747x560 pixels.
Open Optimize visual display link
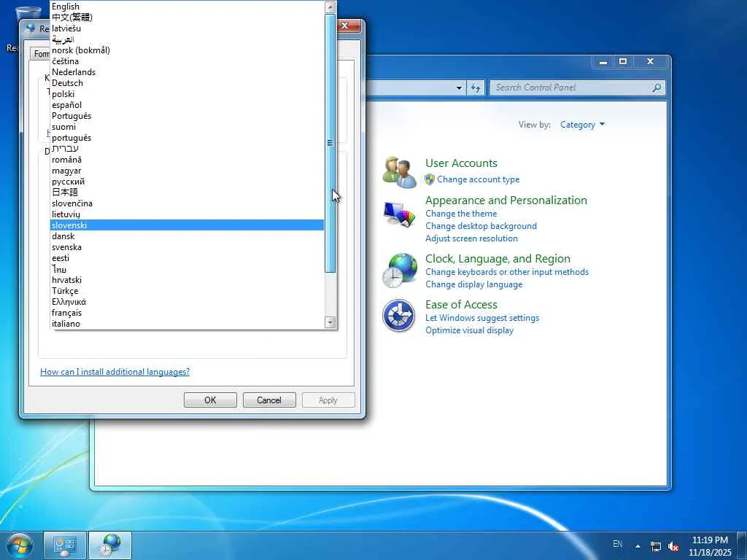(469, 330)
